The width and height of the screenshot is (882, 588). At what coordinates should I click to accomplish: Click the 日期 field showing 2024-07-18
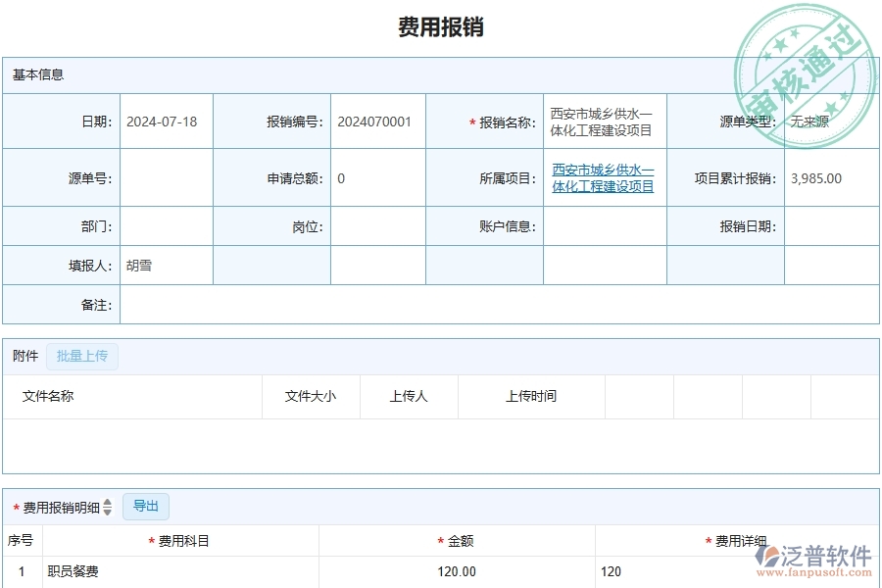point(165,120)
